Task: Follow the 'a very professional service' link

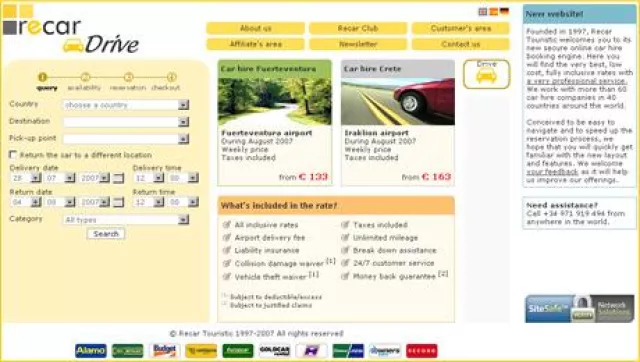Action: pyautogui.click(x=576, y=81)
